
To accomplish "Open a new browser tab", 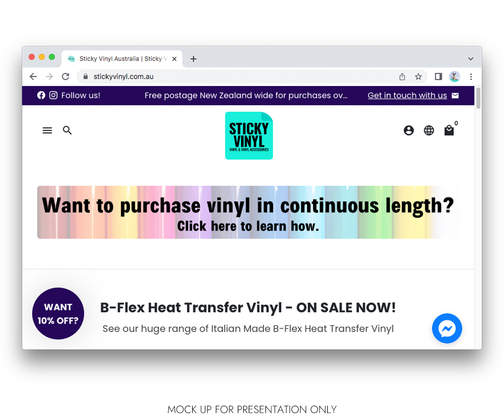I will coord(193,59).
